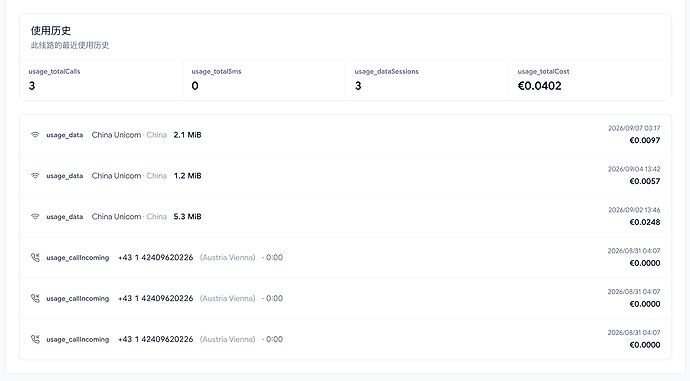Click the usage_totalSms label
Screen dimensions: 690x381
217,71
